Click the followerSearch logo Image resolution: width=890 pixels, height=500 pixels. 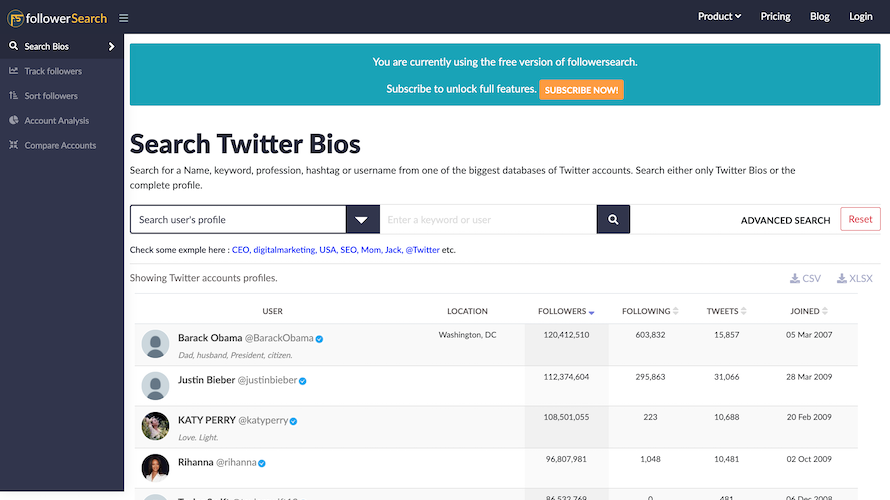(x=57, y=18)
